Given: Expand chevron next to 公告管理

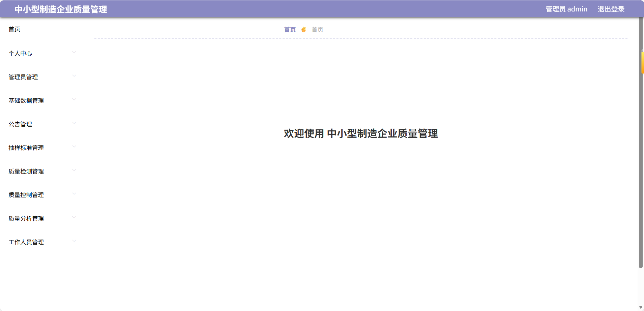Looking at the screenshot, I should 74,123.
